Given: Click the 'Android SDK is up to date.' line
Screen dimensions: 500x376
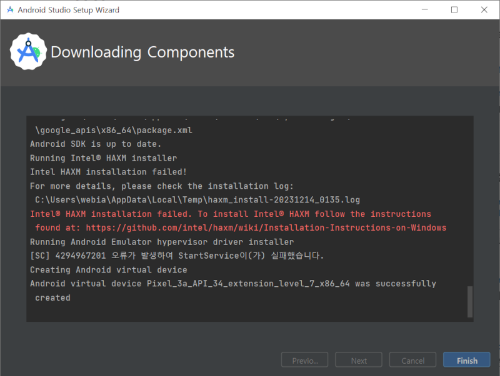Looking at the screenshot, I should click(x=96, y=144).
